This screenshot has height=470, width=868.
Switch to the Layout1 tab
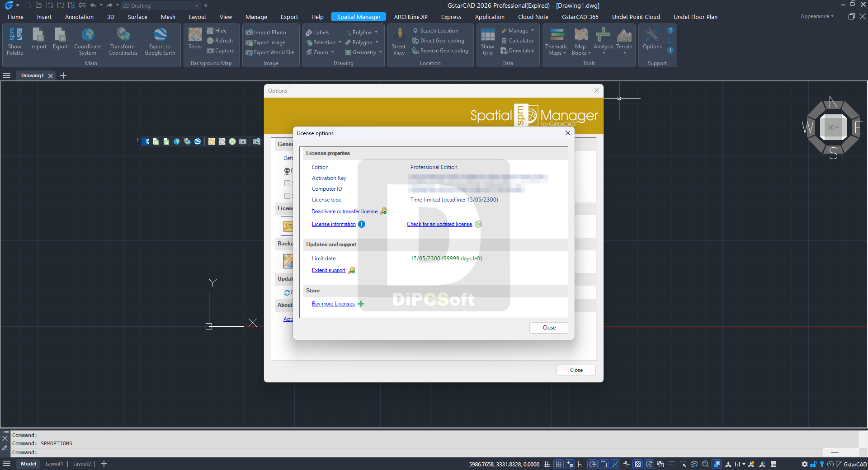(x=54, y=464)
